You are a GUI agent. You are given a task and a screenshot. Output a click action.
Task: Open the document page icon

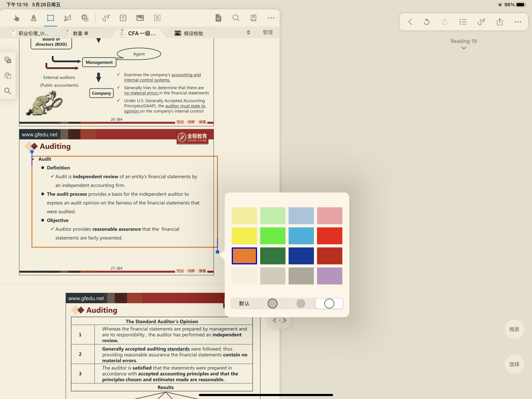218,18
